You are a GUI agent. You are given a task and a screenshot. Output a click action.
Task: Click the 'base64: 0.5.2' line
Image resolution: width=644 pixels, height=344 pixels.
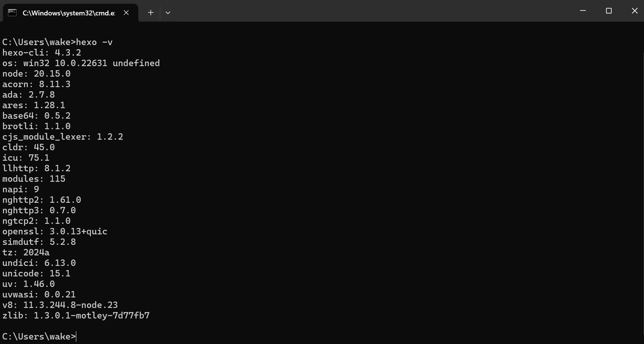(x=36, y=116)
